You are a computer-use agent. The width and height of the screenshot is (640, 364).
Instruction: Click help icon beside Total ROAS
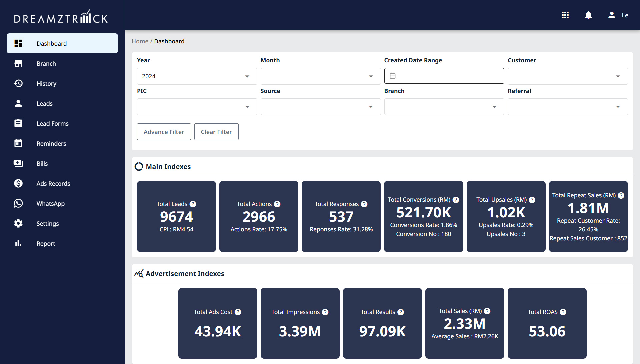click(563, 312)
